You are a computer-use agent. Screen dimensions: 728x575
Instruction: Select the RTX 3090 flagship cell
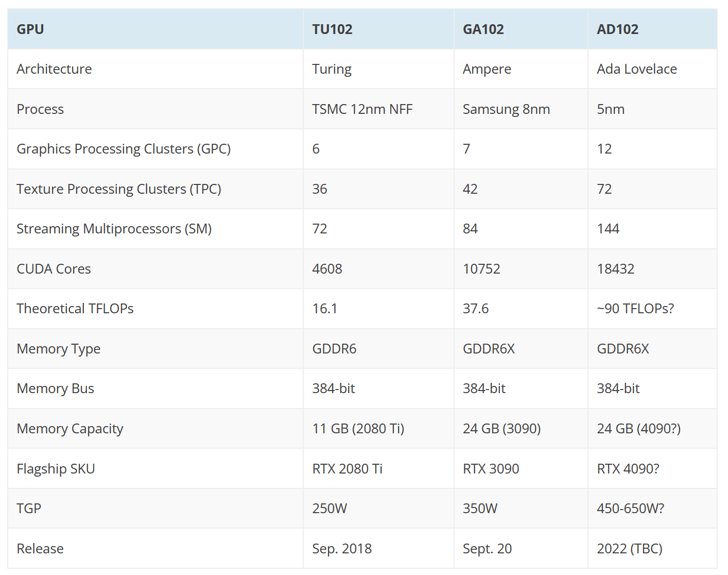pyautogui.click(x=491, y=469)
